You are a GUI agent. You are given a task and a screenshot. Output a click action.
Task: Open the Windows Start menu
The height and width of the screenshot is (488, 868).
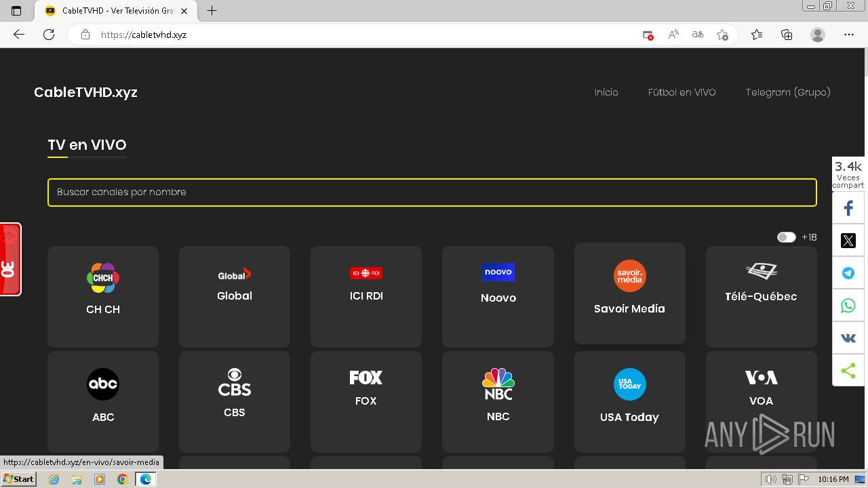[18, 479]
